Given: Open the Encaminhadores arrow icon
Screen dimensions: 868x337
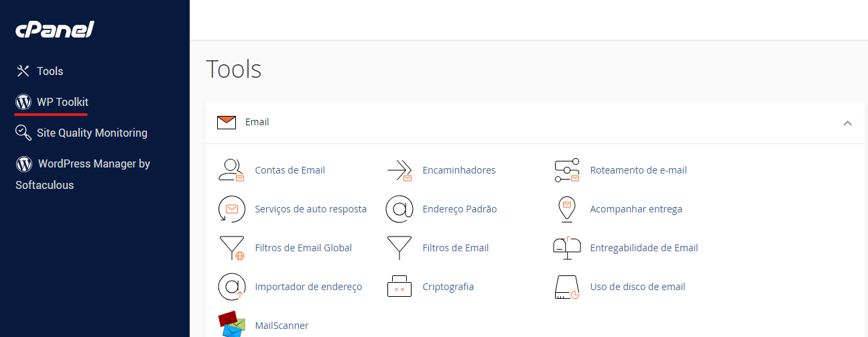Looking at the screenshot, I should 399,170.
